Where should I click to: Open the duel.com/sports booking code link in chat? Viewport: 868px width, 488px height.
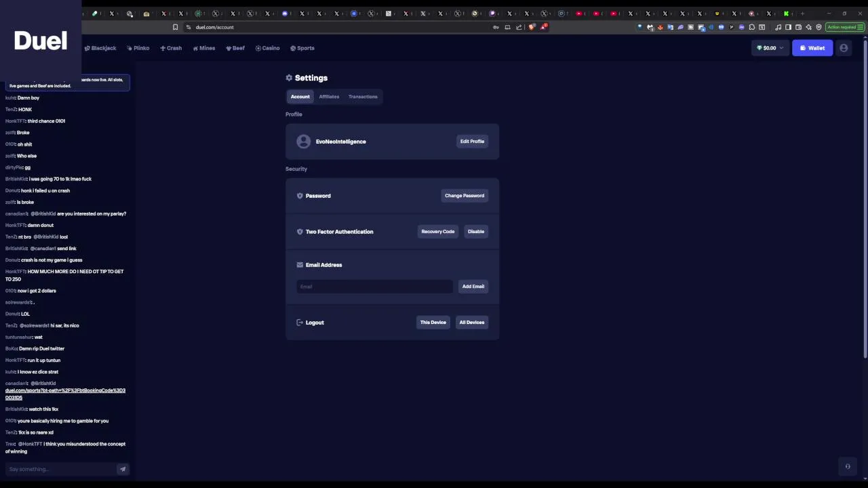pyautogui.click(x=65, y=394)
